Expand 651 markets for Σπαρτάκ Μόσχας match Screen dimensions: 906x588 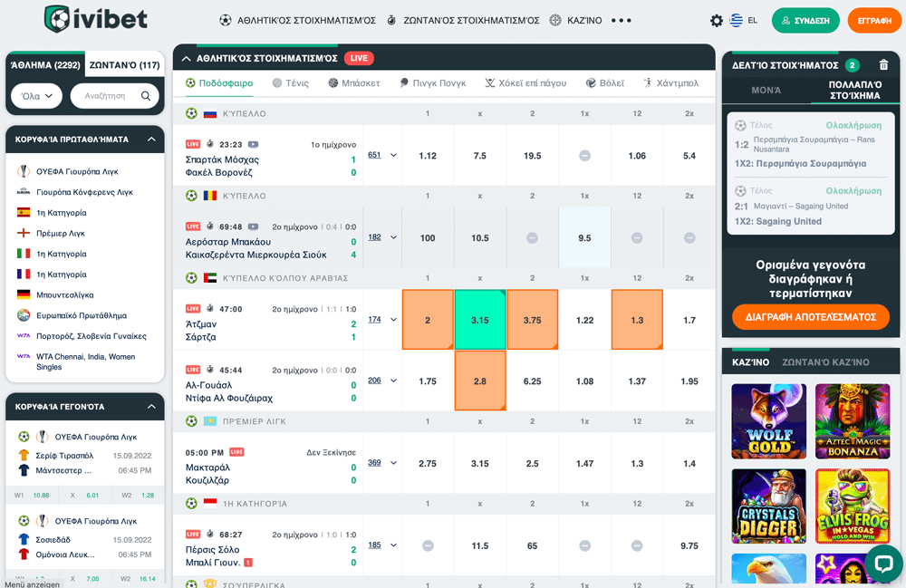point(382,155)
